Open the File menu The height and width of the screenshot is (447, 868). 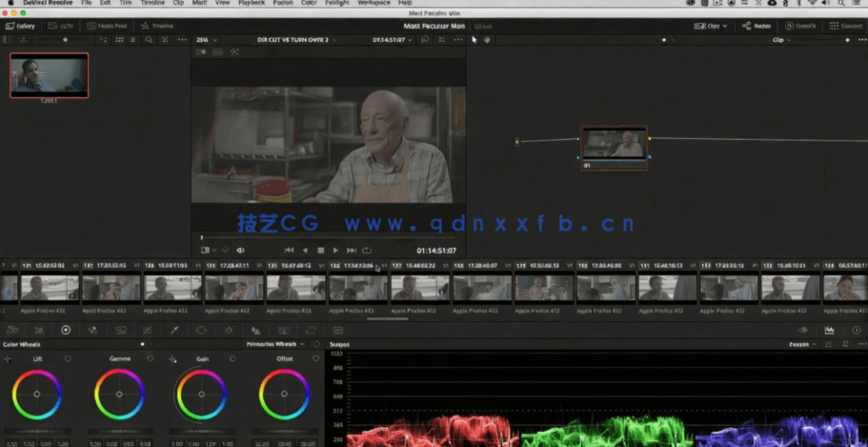tap(86, 3)
